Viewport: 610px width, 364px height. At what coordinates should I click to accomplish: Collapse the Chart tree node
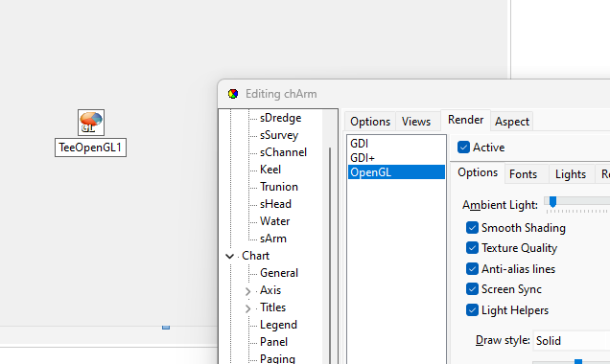click(229, 256)
